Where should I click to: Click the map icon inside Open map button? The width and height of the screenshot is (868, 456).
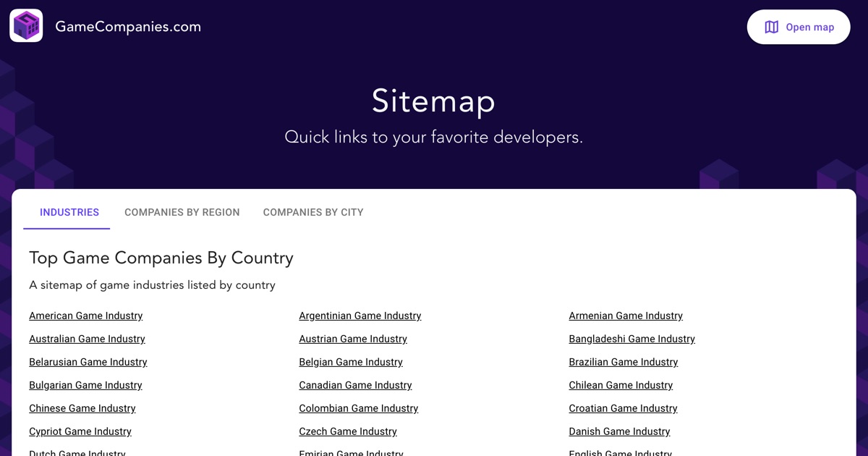tap(772, 27)
